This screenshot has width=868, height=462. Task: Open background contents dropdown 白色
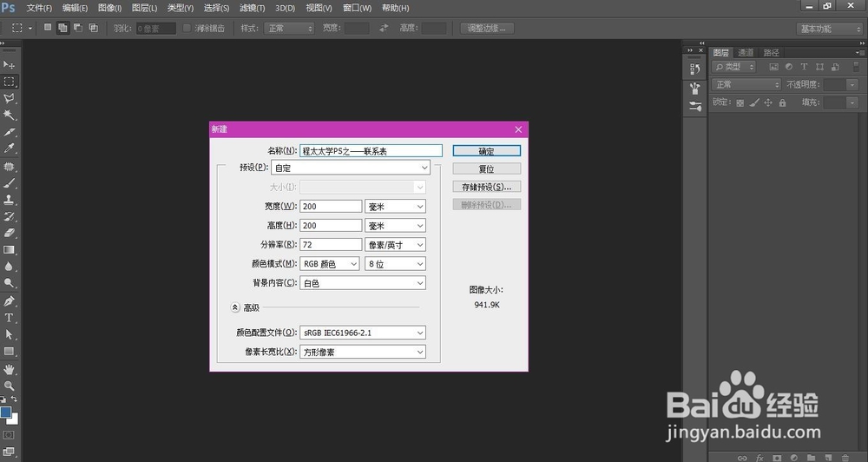pos(363,282)
